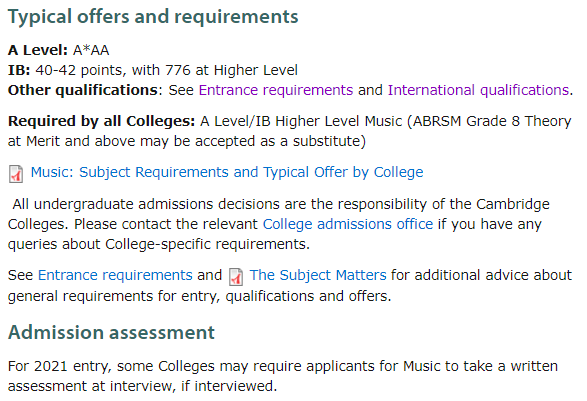This screenshot has width=587, height=401.
Task: Open the purple Entrance requirements link
Action: click(276, 90)
